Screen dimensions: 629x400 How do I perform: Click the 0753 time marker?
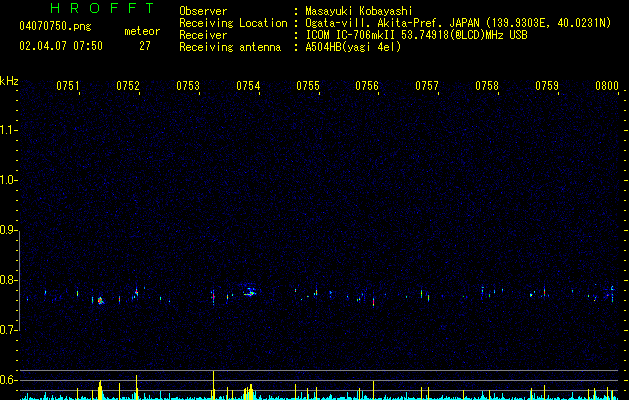point(188,86)
